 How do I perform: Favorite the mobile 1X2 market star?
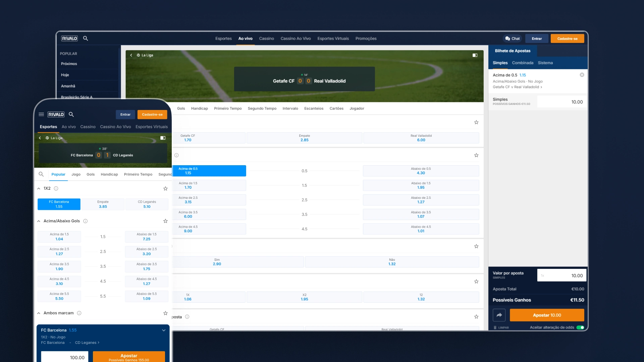point(165,189)
